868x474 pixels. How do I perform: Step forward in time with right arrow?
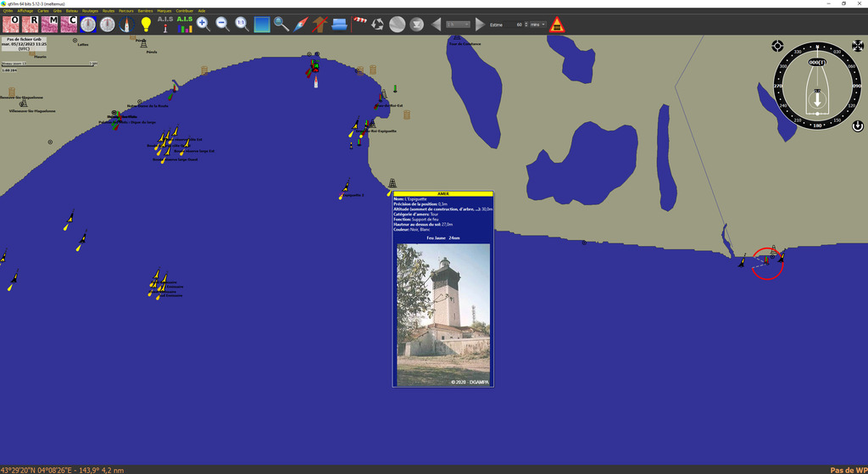tap(480, 25)
